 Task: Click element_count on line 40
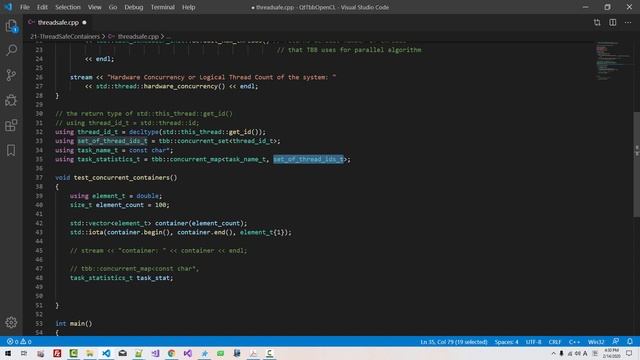pyautogui.click(x=120, y=205)
